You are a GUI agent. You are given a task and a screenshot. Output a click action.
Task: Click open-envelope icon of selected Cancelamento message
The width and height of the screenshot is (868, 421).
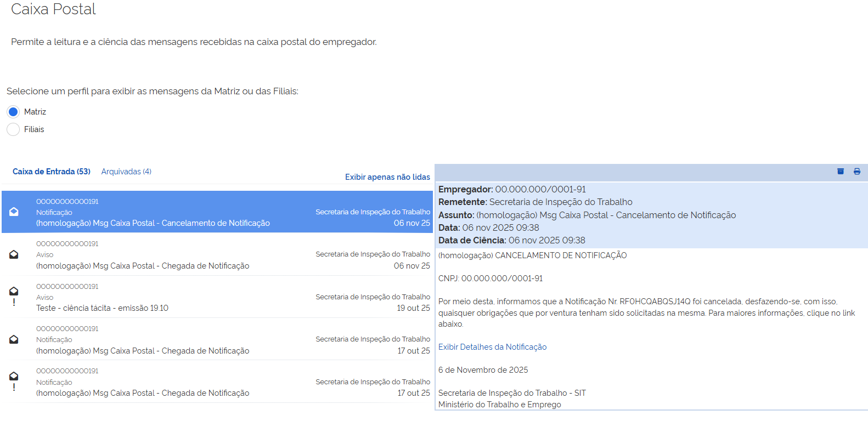click(14, 212)
